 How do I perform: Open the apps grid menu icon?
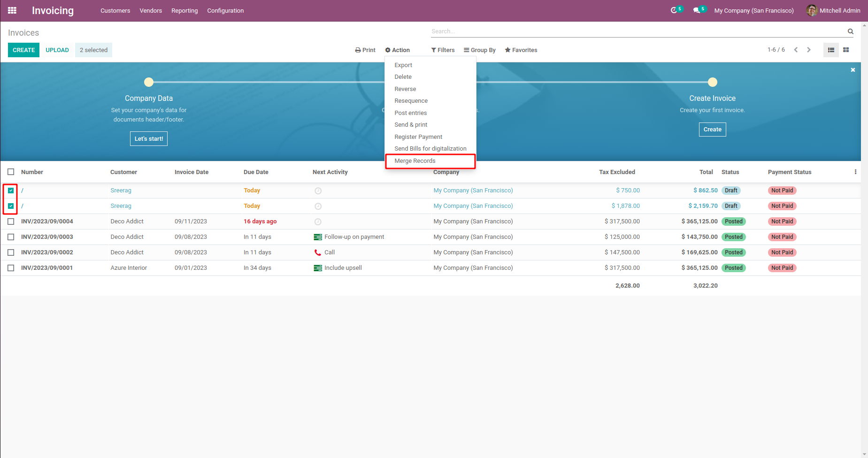(12, 10)
